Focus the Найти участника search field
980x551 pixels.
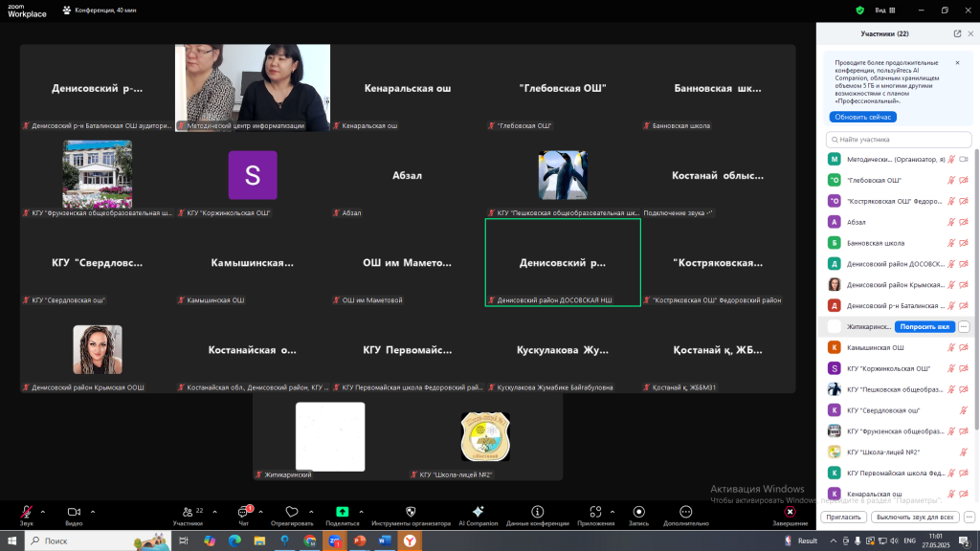tap(898, 140)
